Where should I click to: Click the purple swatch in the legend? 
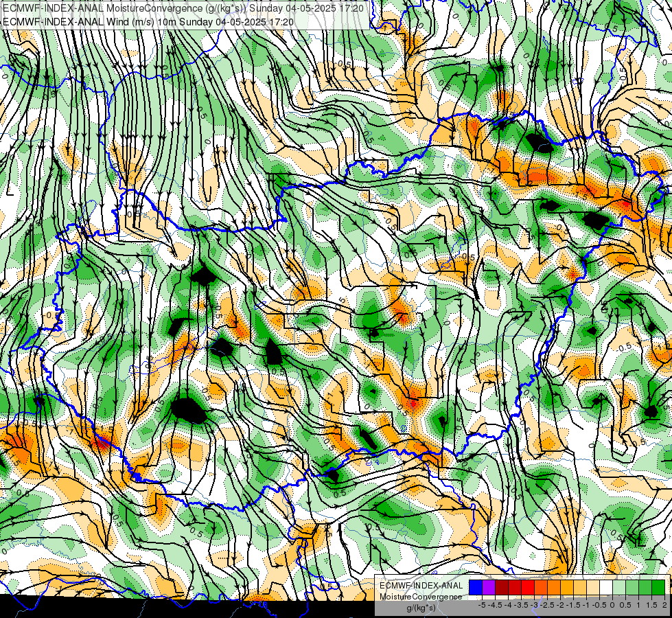(x=489, y=587)
